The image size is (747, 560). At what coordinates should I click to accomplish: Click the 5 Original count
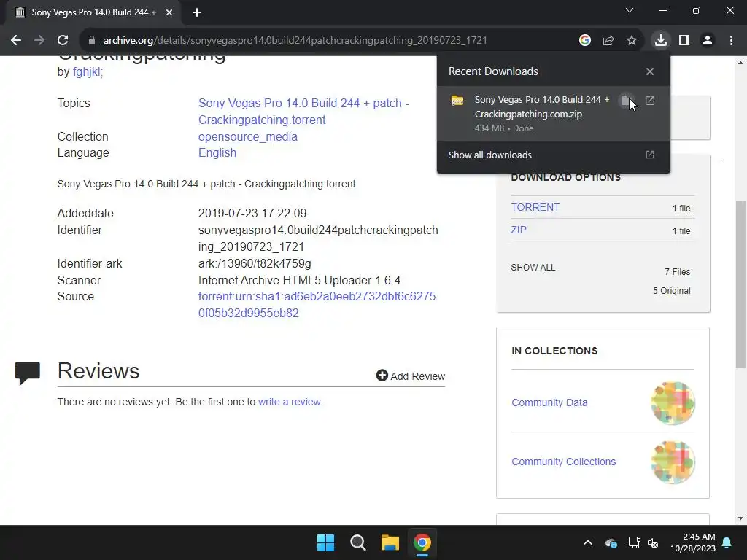click(672, 291)
